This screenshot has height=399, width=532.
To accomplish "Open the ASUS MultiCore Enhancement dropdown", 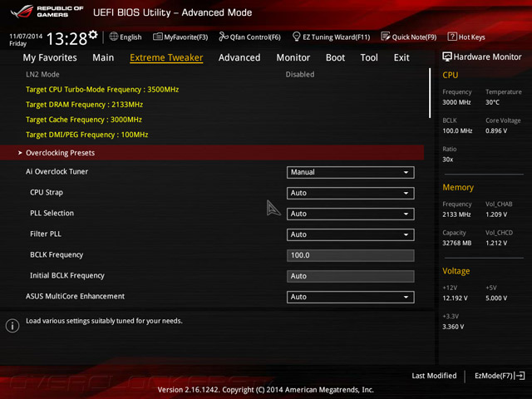I will 351,297.
